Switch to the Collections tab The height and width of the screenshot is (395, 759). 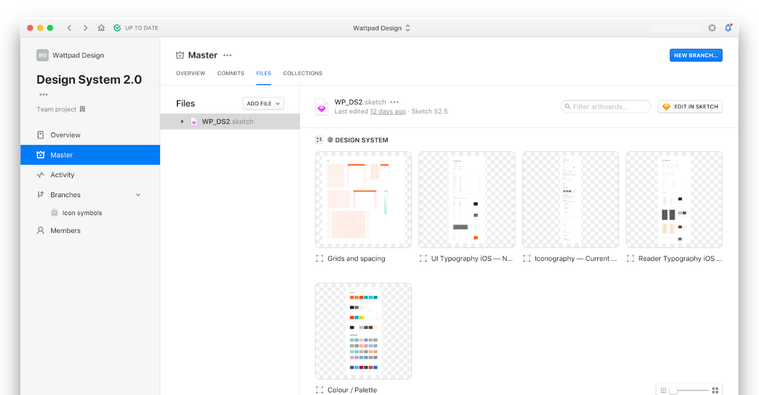303,74
